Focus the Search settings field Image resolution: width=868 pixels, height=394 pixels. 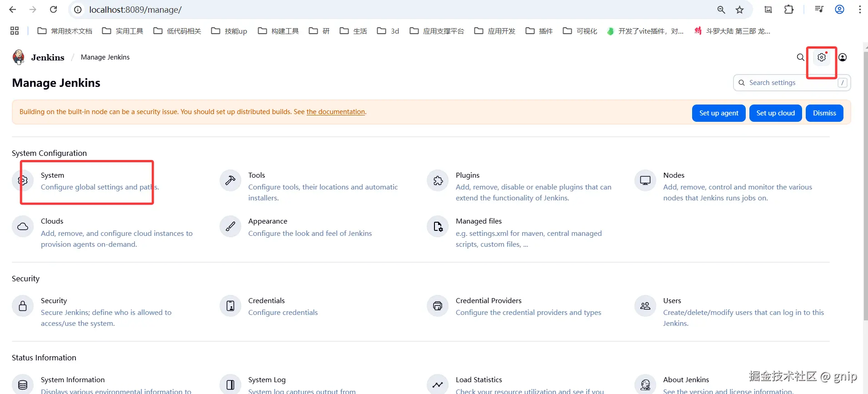792,83
